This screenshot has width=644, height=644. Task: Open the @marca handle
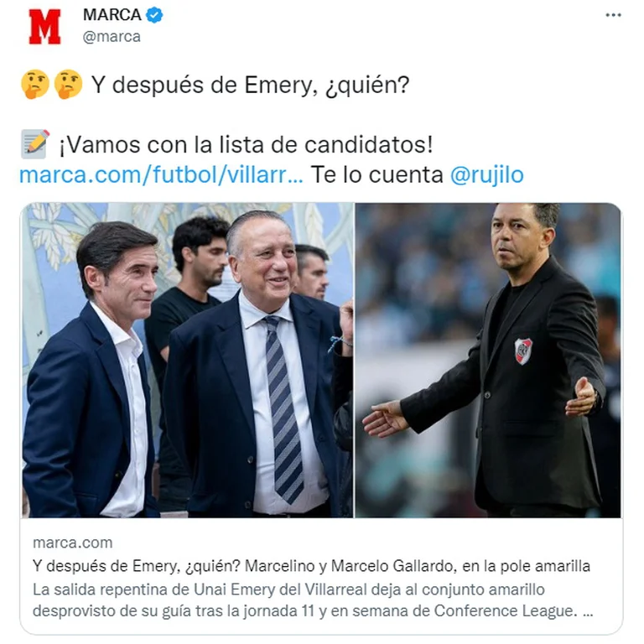coord(112,37)
